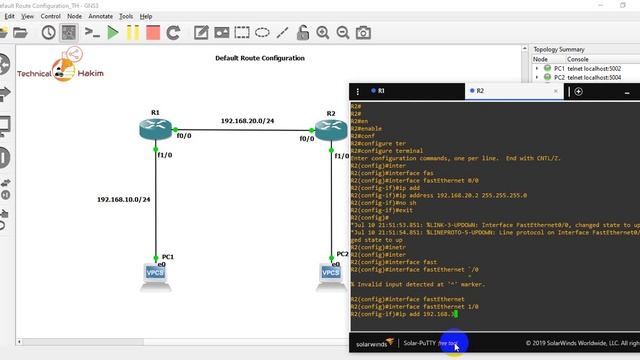
Task: Click Default Route Configuration title text
Action: 260,58
